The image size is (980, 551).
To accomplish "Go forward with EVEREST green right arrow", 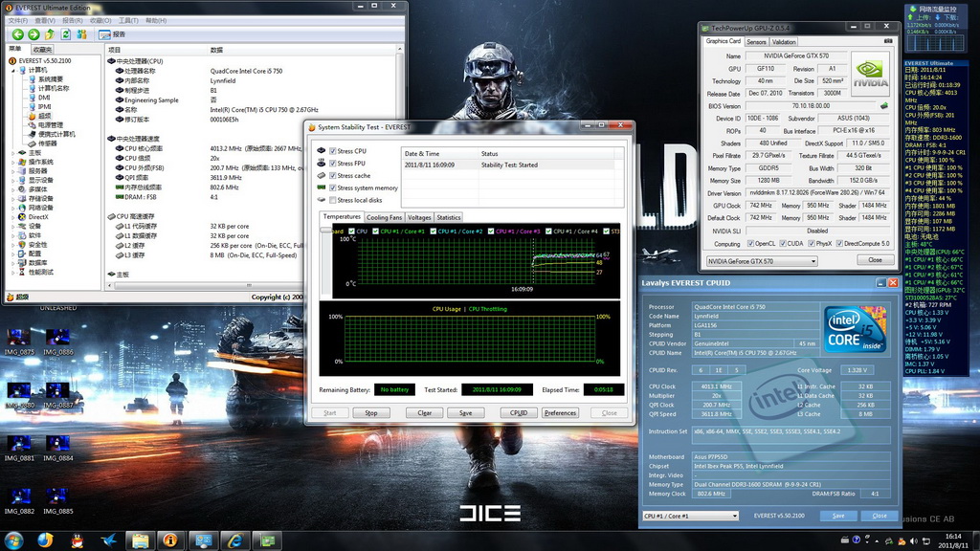I will point(33,34).
